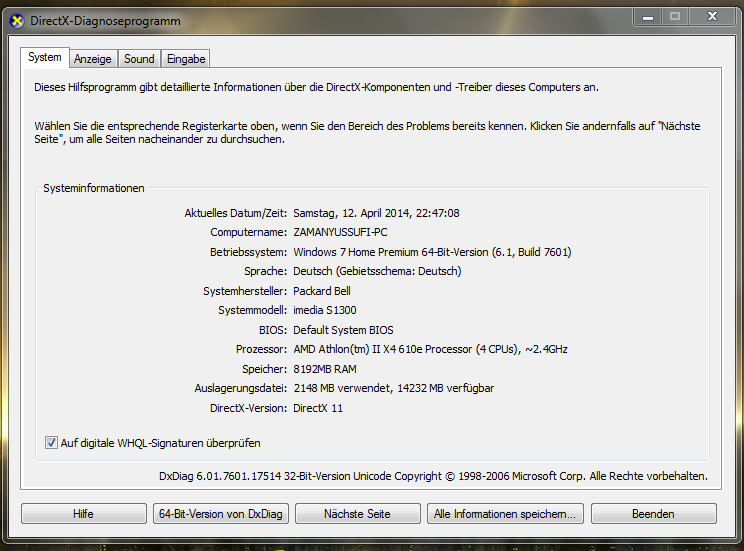Close the DirectX-Diagnoseprogramm window
Image resolution: width=744 pixels, height=551 pixels.
coord(712,17)
